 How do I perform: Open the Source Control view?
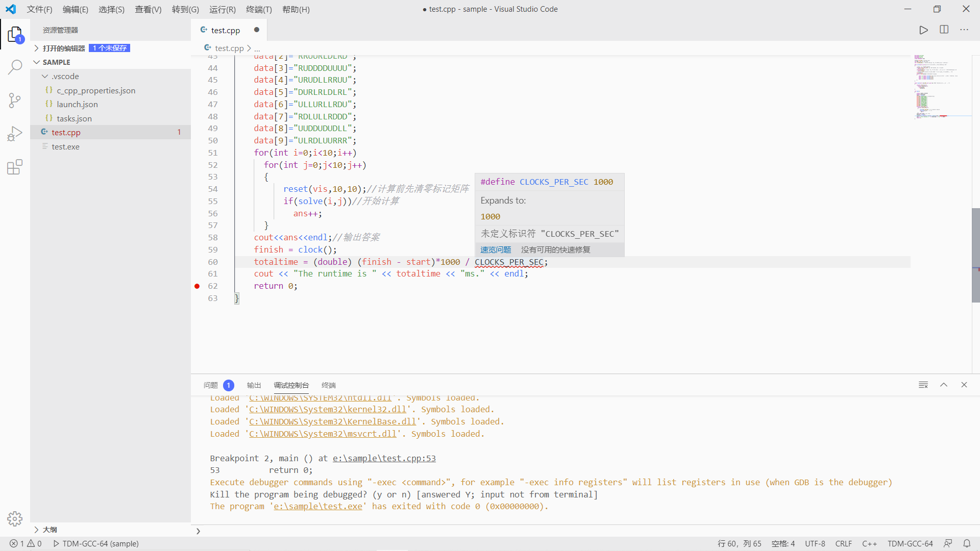coord(15,100)
